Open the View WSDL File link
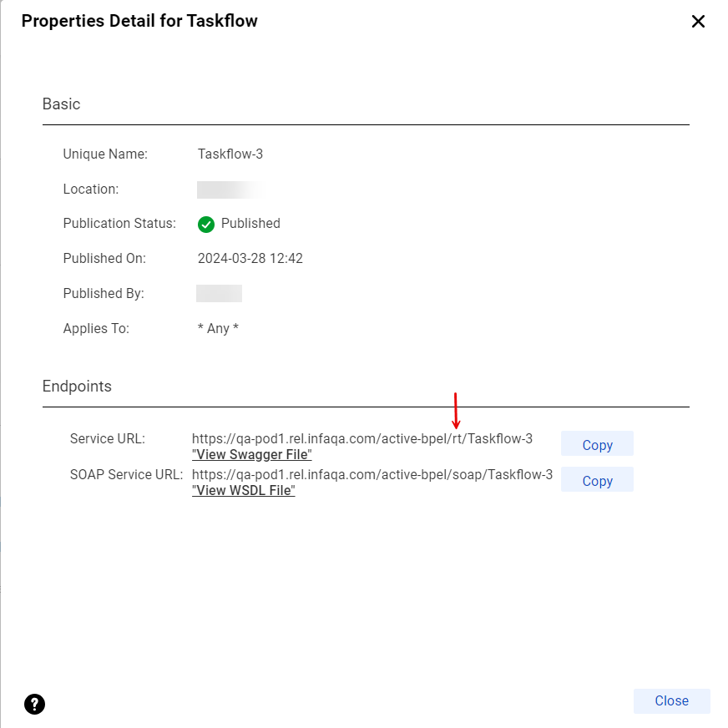Image resolution: width=728 pixels, height=728 pixels. (243, 490)
